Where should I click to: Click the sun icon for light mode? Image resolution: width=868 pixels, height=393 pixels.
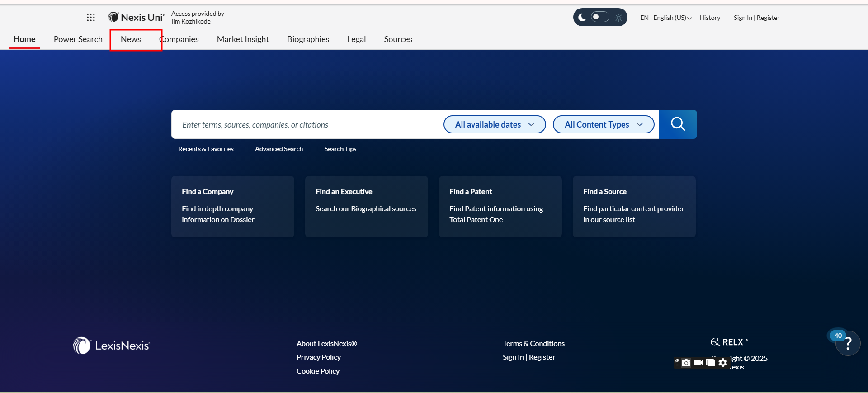click(618, 18)
